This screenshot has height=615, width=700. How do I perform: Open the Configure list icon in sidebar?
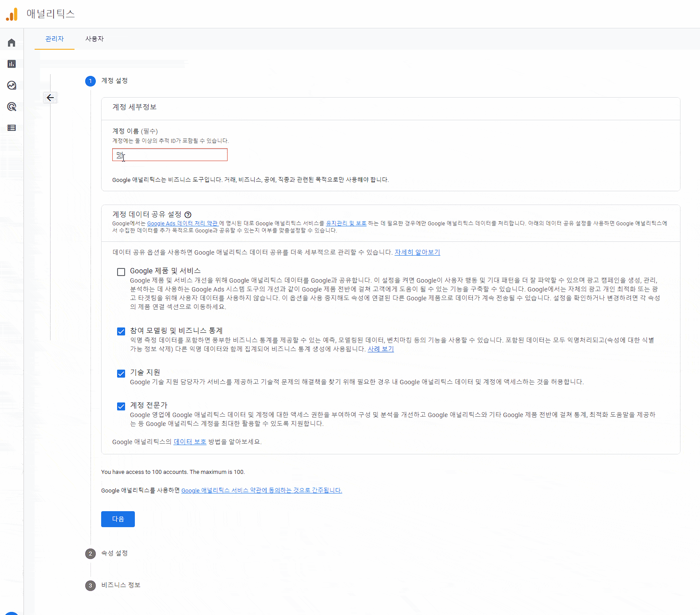[x=12, y=128]
